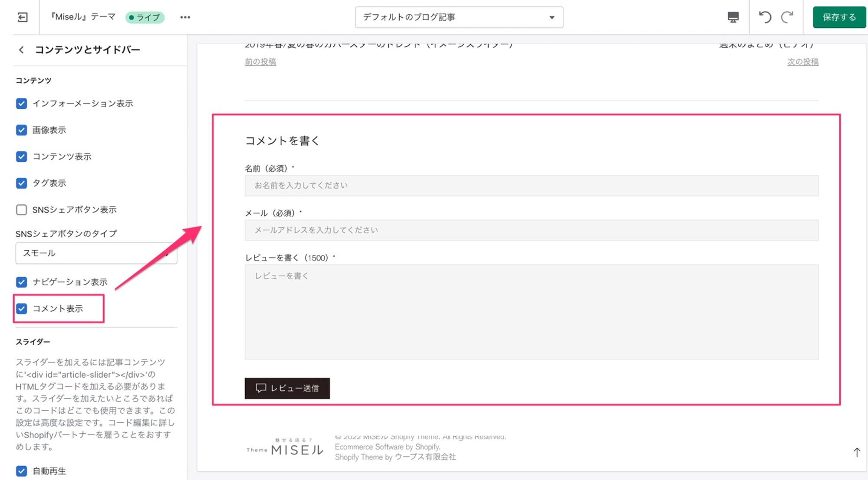Click the Theme MISEル footer logo
Screen dimensions: 868x480
285,447
